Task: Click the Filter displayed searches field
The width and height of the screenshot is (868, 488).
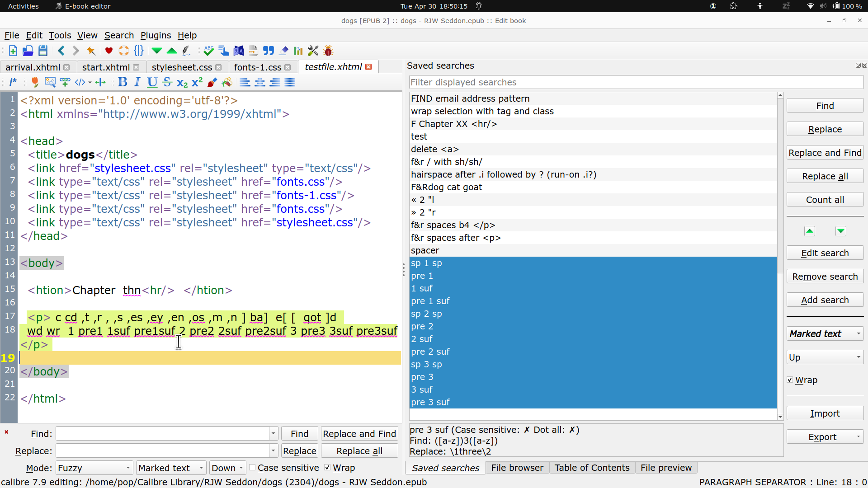Action: 636,82
